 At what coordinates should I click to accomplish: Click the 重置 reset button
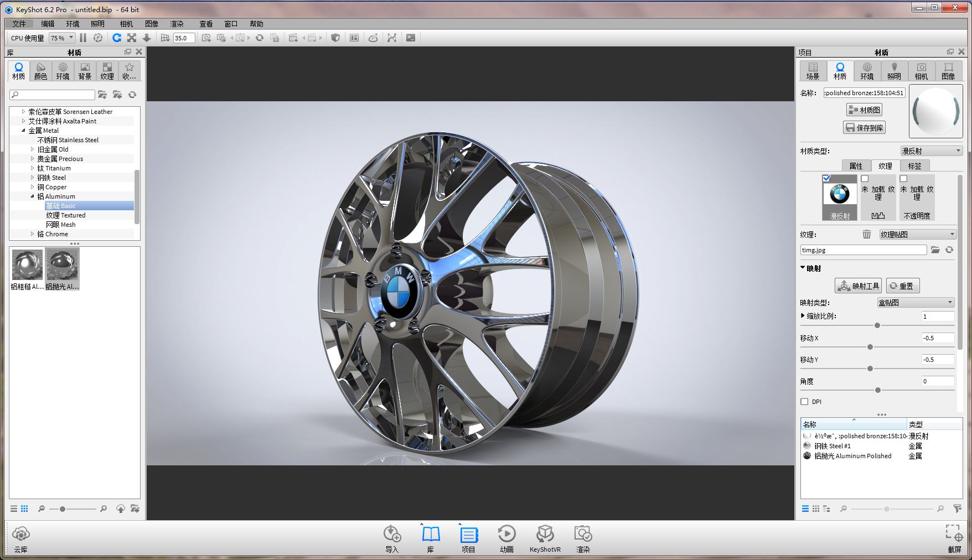(x=903, y=286)
